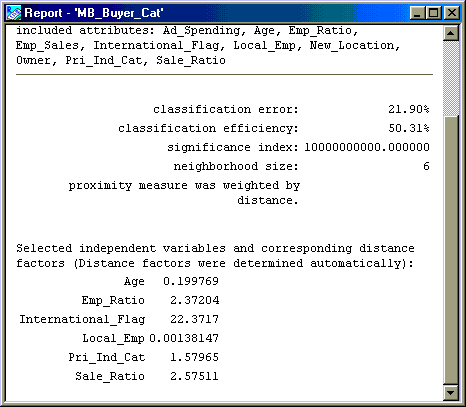Maximize the Report window

(433, 13)
